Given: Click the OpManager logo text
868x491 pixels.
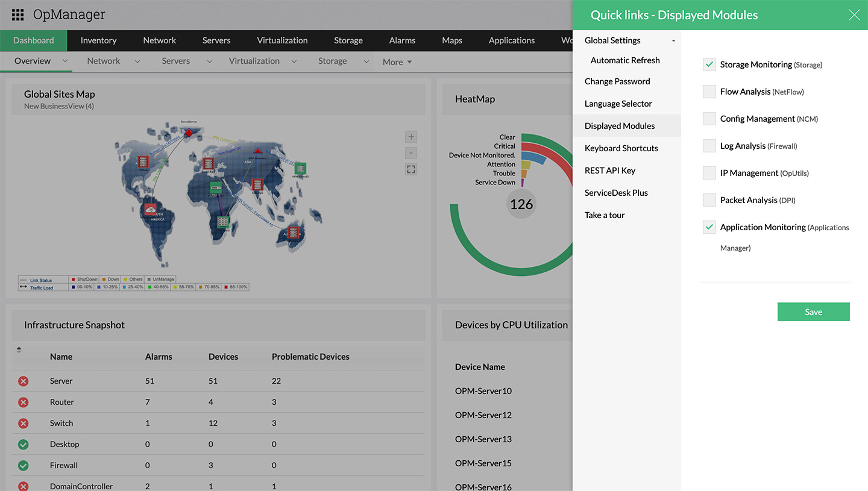Looking at the screenshot, I should click(69, 14).
